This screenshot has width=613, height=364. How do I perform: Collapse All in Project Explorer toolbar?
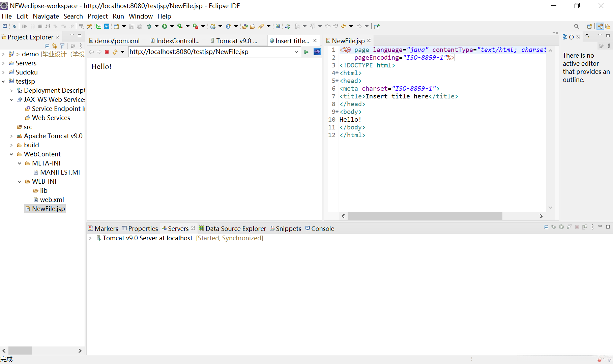(x=47, y=46)
